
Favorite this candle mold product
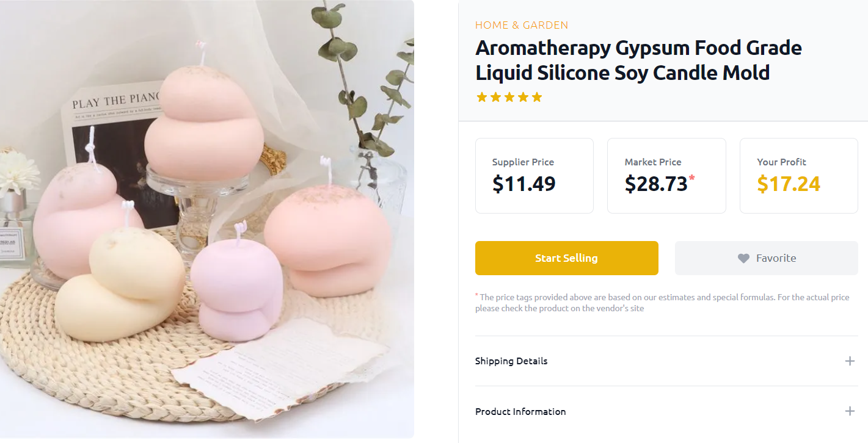(766, 258)
